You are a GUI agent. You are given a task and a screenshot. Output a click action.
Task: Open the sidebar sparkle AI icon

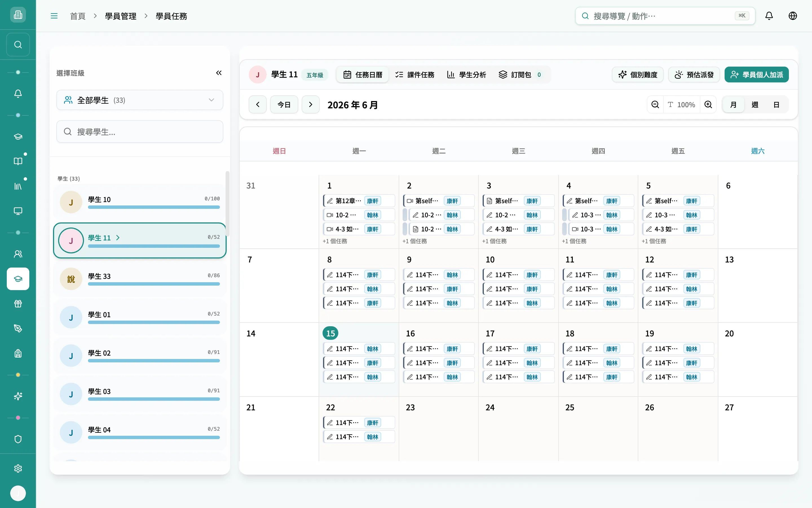point(18,397)
